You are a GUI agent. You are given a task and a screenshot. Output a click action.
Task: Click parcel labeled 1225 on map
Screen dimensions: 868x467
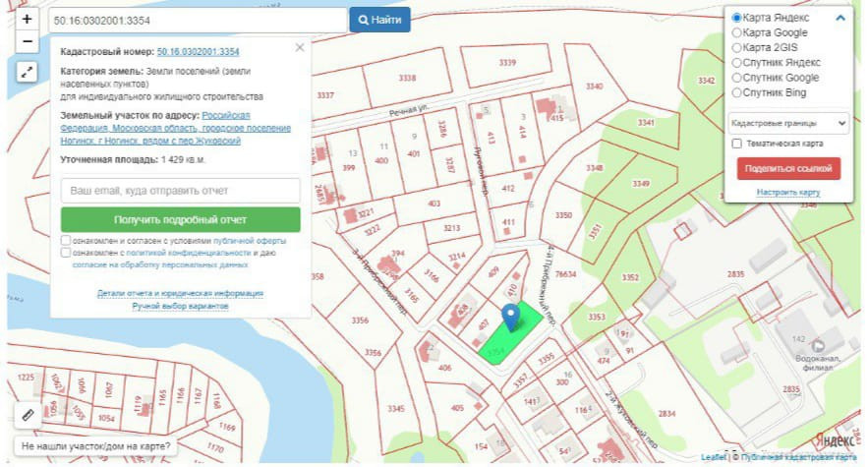(x=26, y=378)
